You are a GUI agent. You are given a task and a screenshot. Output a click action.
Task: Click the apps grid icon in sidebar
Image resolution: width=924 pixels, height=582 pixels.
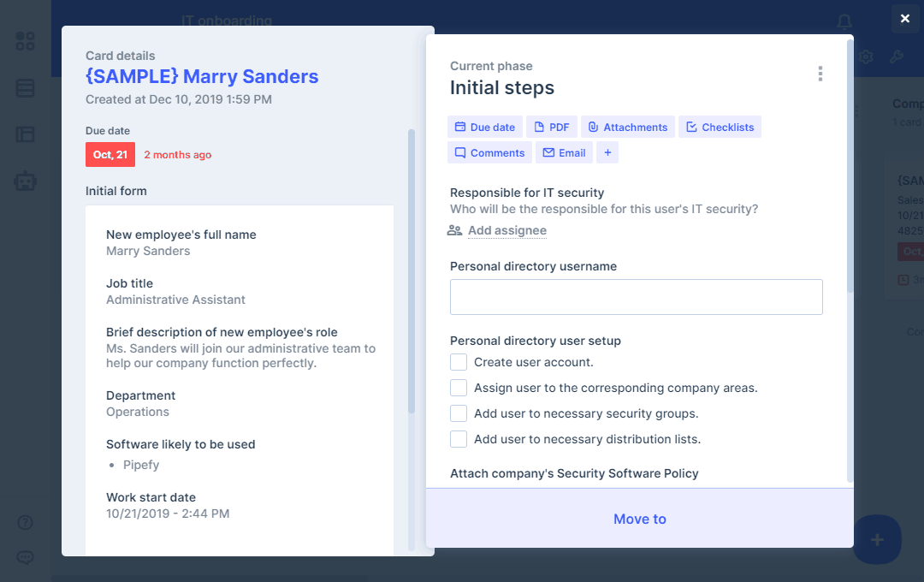coord(26,41)
